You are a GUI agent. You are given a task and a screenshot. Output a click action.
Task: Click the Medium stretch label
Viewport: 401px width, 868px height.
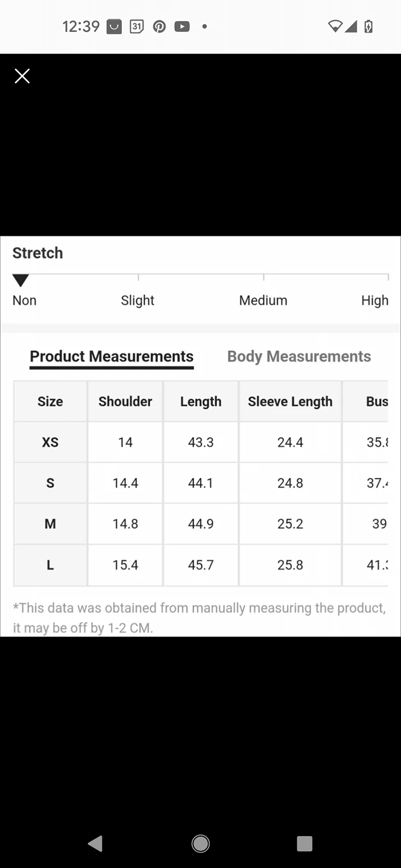[263, 300]
